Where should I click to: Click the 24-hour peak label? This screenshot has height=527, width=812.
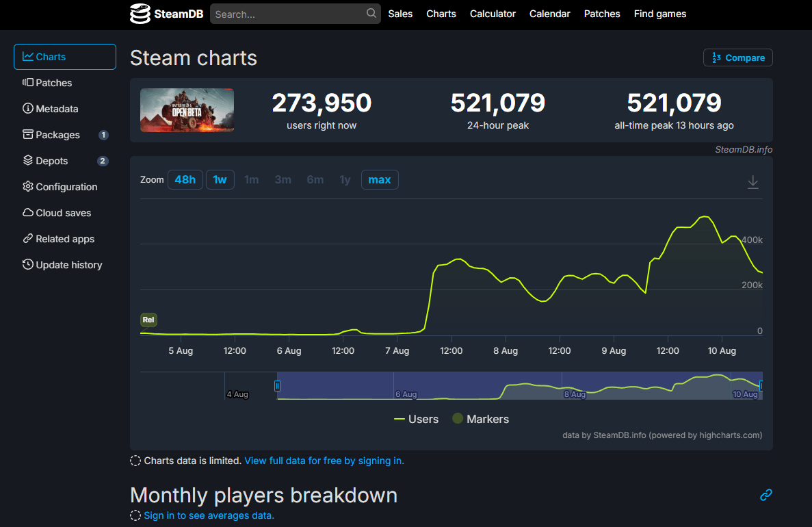pos(497,125)
